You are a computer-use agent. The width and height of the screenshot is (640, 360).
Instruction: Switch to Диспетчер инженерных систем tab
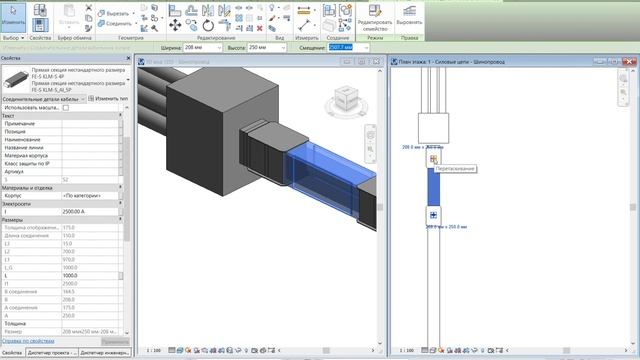pos(104,352)
